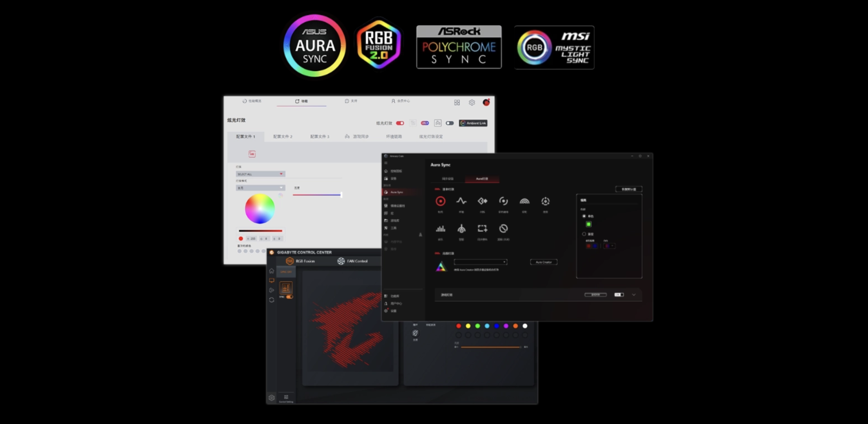Screen dimensions: 868x424
Task: Select the Starry Night effect in Aura Sync
Action: (x=545, y=201)
